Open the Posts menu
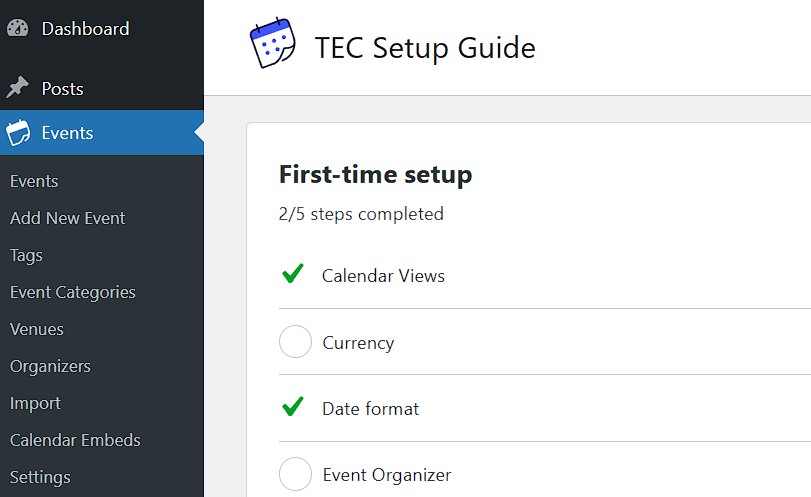Screen dimensions: 811x497 [62, 89]
